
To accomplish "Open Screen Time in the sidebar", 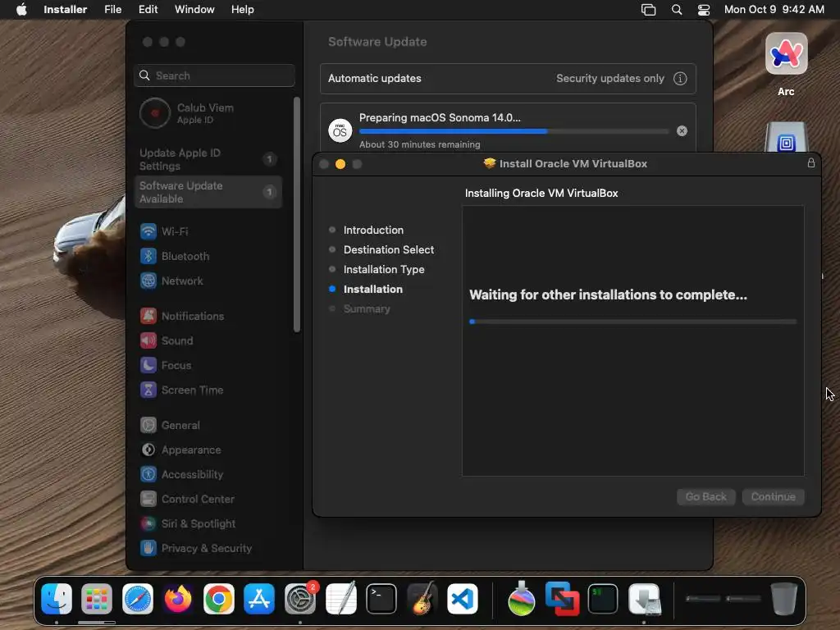I will tap(209, 390).
